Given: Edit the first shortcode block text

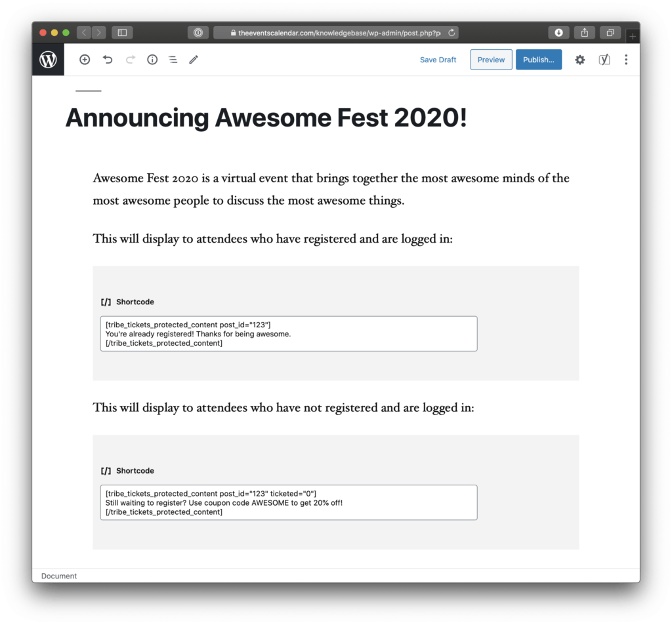Looking at the screenshot, I should pos(289,333).
